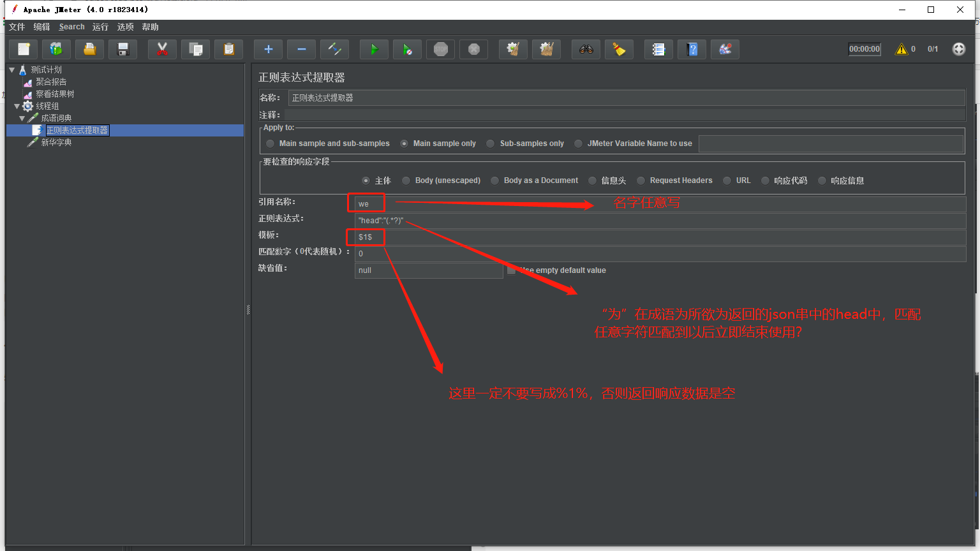This screenshot has width=980, height=551.
Task: Click the Help question mark icon
Action: coord(692,49)
